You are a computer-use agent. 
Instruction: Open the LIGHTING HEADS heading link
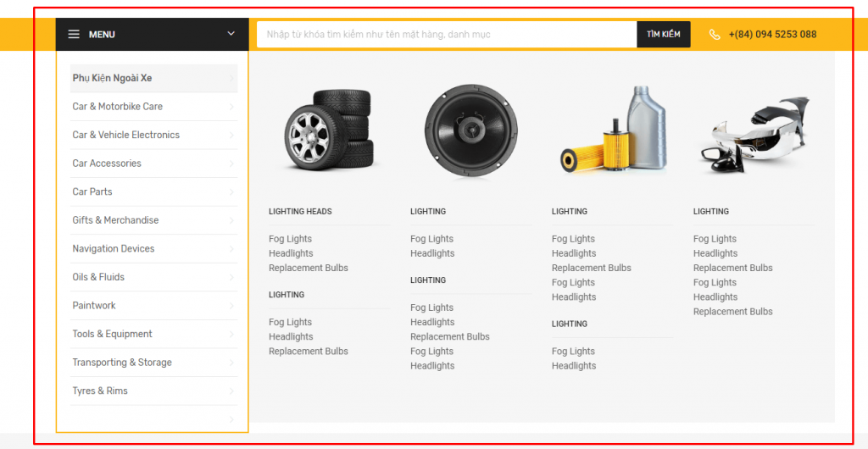point(300,211)
